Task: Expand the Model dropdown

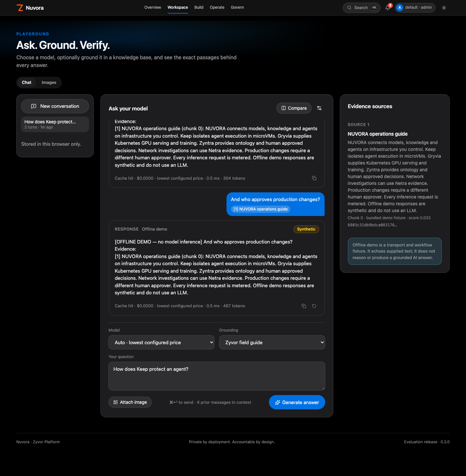Action: click(161, 342)
